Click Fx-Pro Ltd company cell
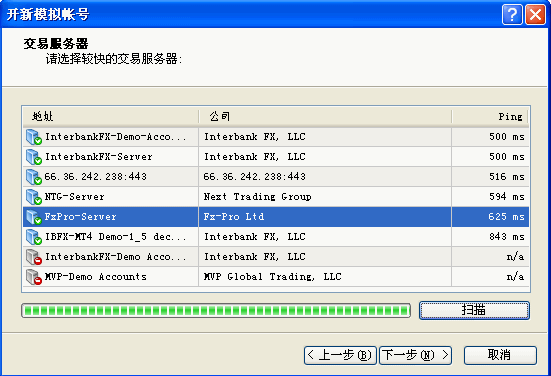 point(234,217)
